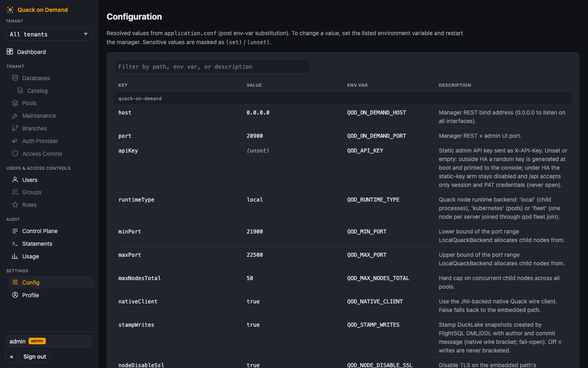
Task: Click the quack-on-demand group header row
Action: [x=343, y=99]
